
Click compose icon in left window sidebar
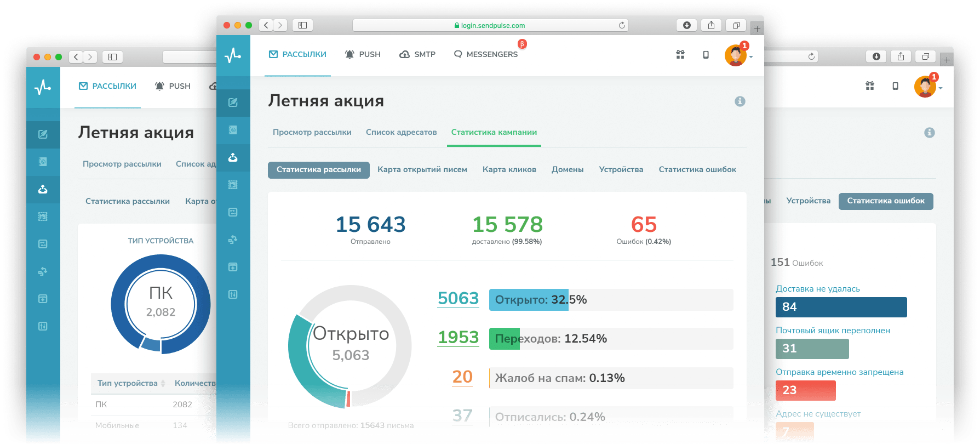point(43,134)
